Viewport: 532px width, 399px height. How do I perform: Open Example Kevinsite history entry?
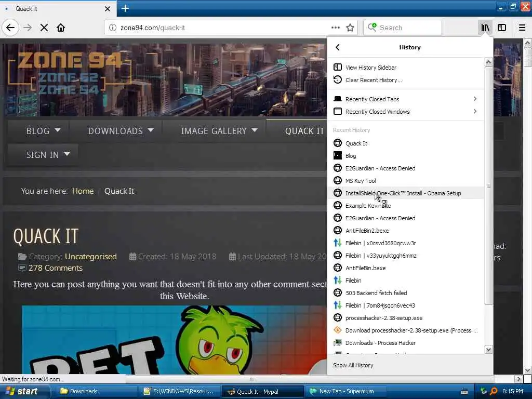pos(406,206)
